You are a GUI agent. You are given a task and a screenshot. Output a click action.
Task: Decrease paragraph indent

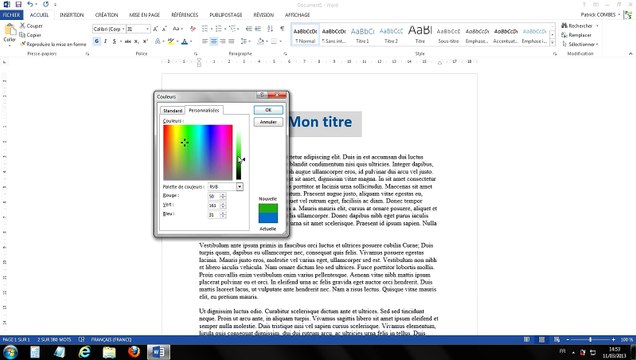coord(249,29)
